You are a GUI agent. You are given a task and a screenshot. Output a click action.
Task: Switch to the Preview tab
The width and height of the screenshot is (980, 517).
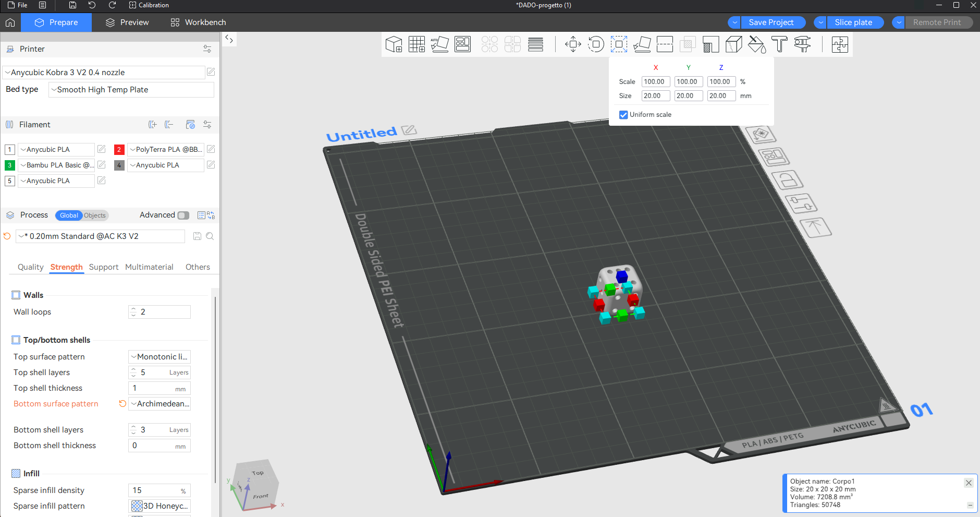tap(127, 22)
